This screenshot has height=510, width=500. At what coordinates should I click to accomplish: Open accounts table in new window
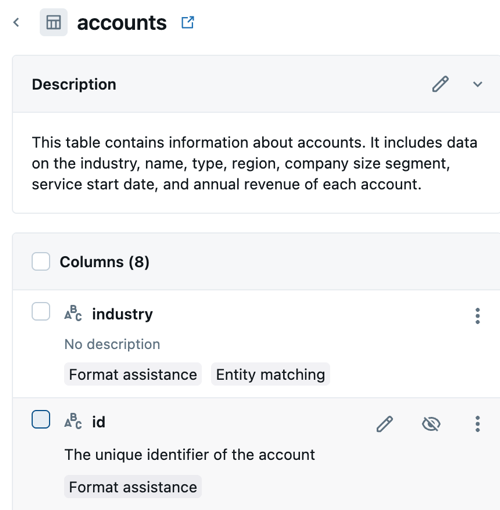click(187, 23)
